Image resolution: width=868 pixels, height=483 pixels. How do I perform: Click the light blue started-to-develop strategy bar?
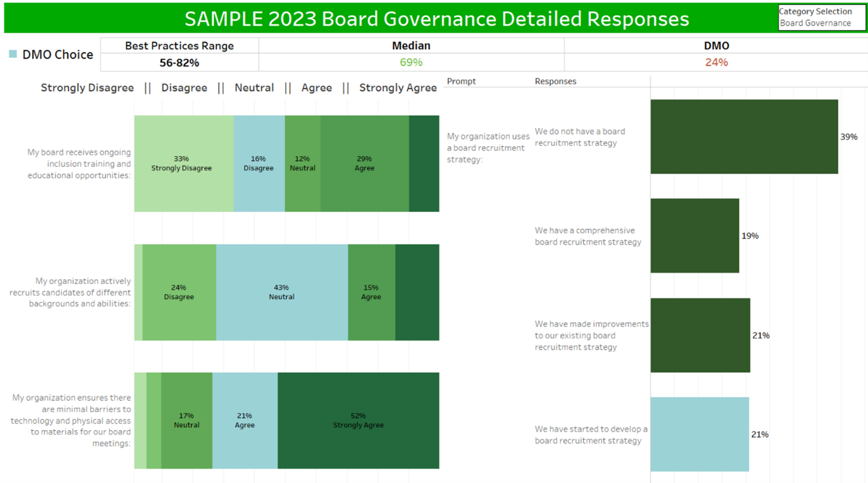pyautogui.click(x=699, y=434)
